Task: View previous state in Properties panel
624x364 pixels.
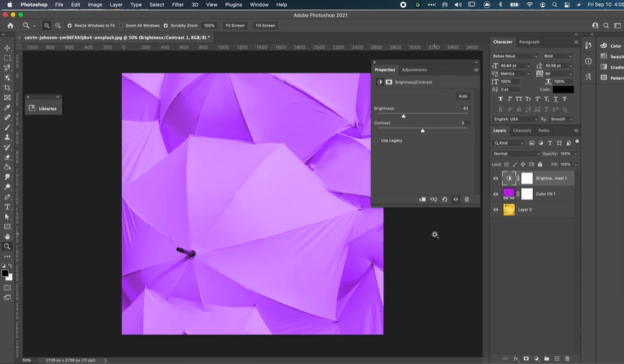Action: 433,199
